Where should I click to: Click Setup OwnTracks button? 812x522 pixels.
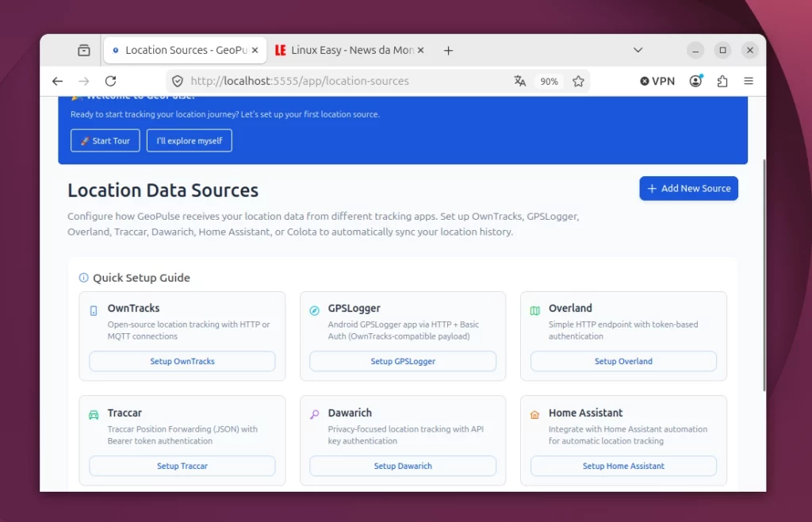182,362
